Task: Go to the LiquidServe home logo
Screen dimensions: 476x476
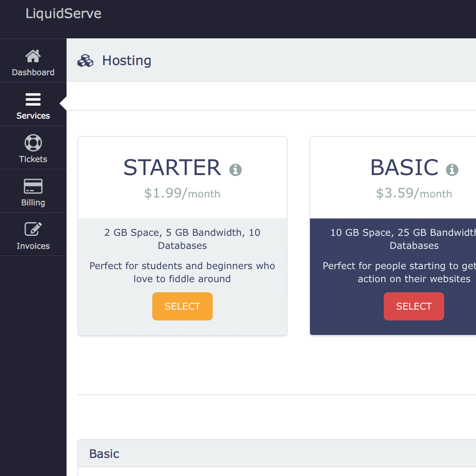Action: (63, 14)
